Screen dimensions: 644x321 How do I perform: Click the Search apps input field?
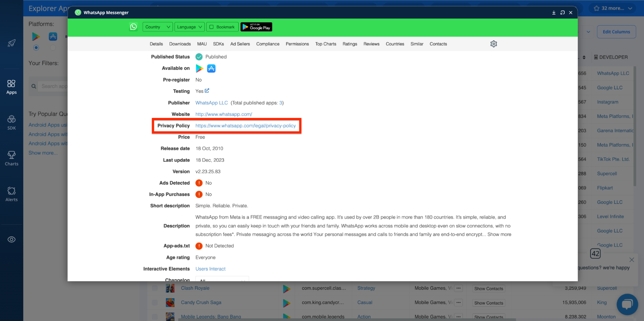point(53,86)
